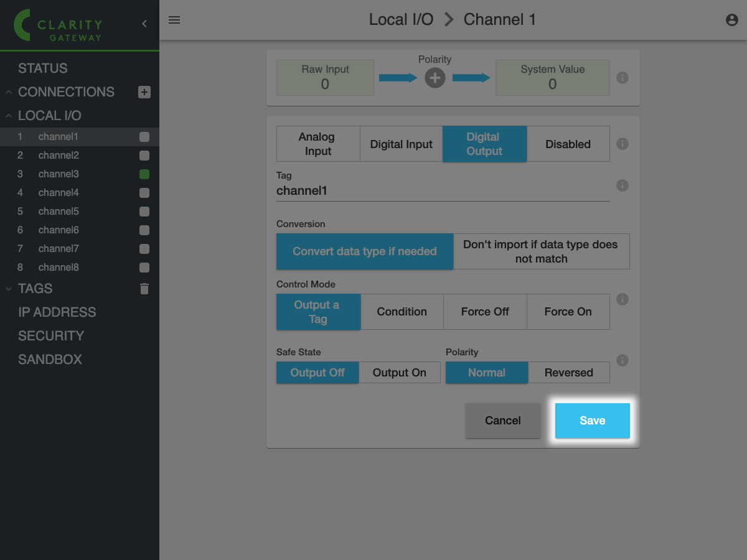Open the hamburger menu icon
747x560 pixels.
pyautogui.click(x=174, y=20)
